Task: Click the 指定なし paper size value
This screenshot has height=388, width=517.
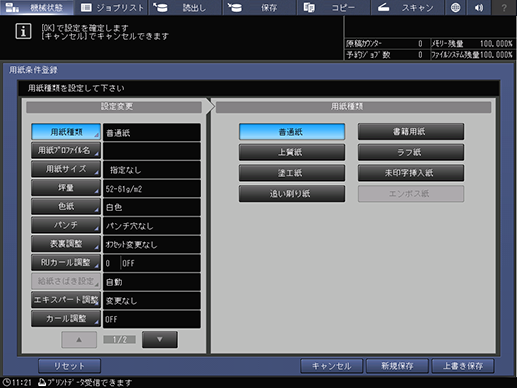Action: click(152, 170)
